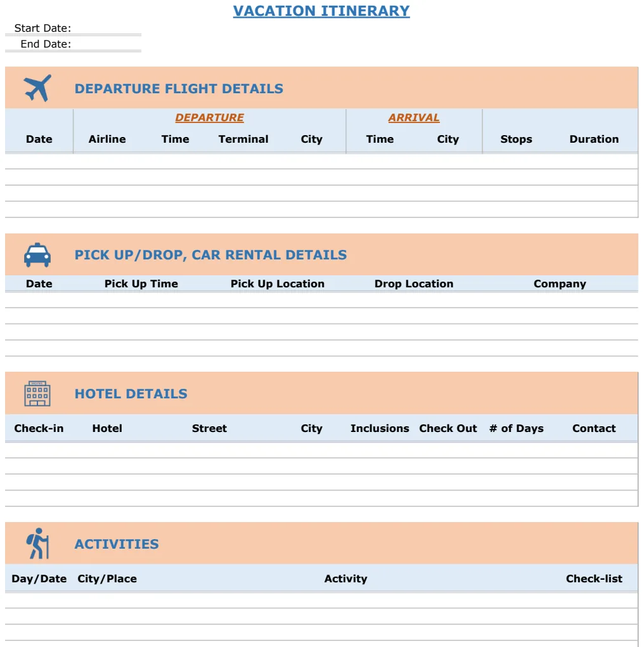Screen dimensions: 644x647
Task: Select the Pick Up Time column header
Action: pyautogui.click(x=141, y=284)
